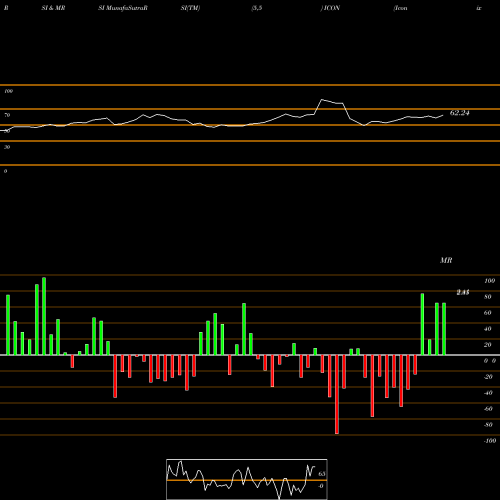
Task: Click the MR axis label 20
Action: [x=488, y=345]
